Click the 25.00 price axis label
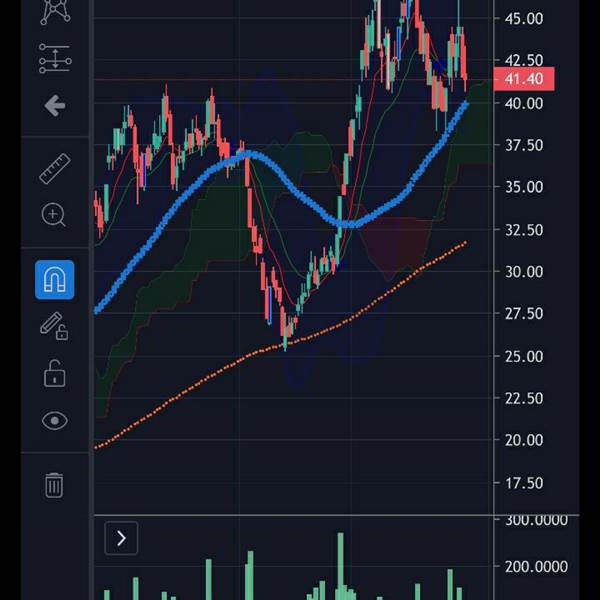This screenshot has height=600, width=600. point(523,357)
